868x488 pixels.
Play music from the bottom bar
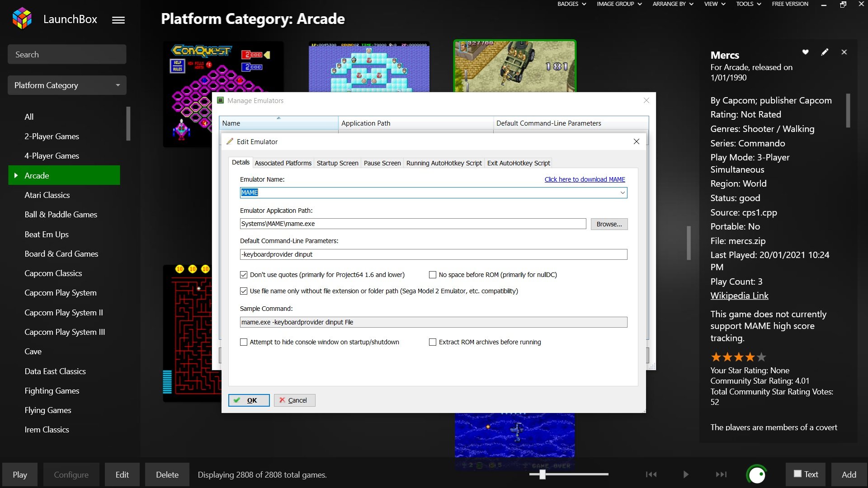click(x=686, y=474)
